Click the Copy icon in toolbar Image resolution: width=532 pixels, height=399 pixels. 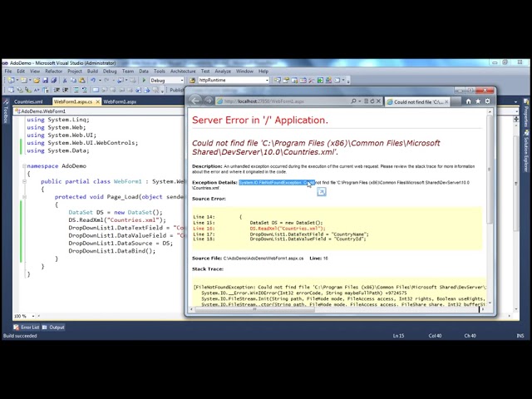pos(73,81)
